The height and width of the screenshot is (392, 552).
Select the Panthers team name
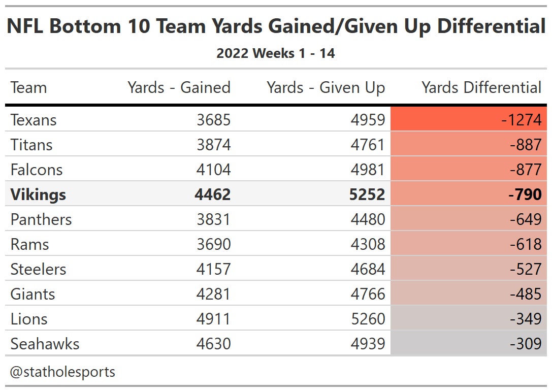41,219
